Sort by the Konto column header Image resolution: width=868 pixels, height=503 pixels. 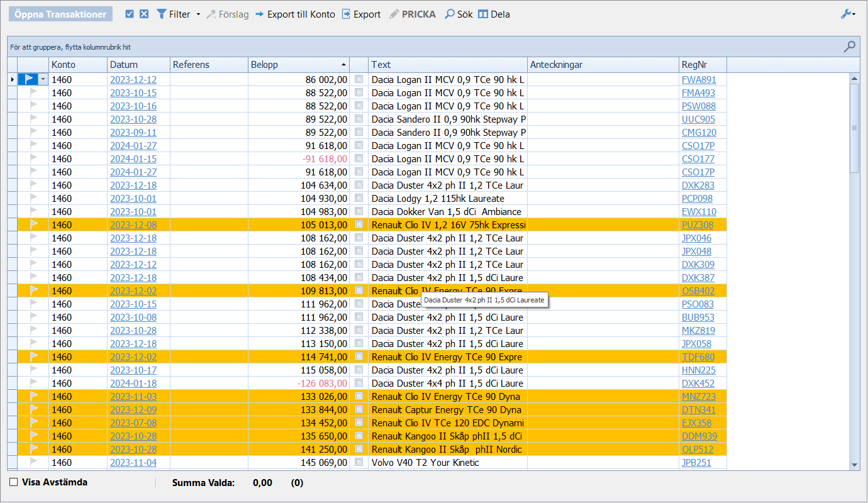point(78,64)
